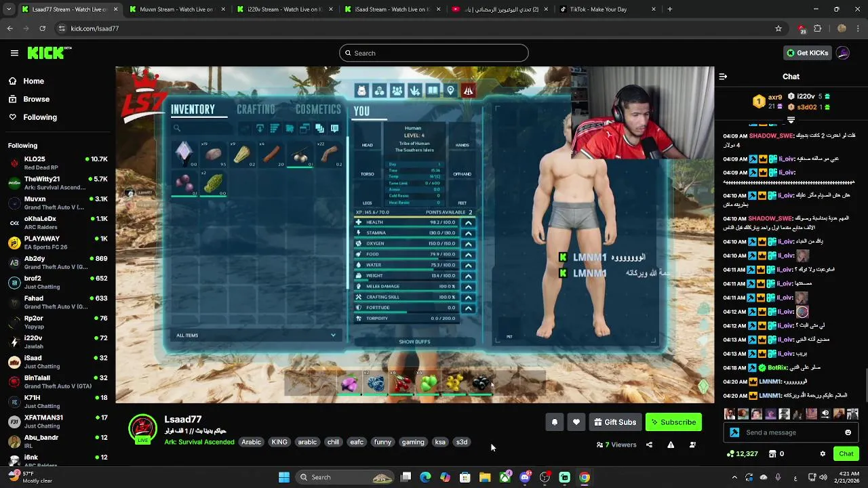The height and width of the screenshot is (488, 868).
Task: Toggle the volume speaker in system tray
Action: coord(825,477)
